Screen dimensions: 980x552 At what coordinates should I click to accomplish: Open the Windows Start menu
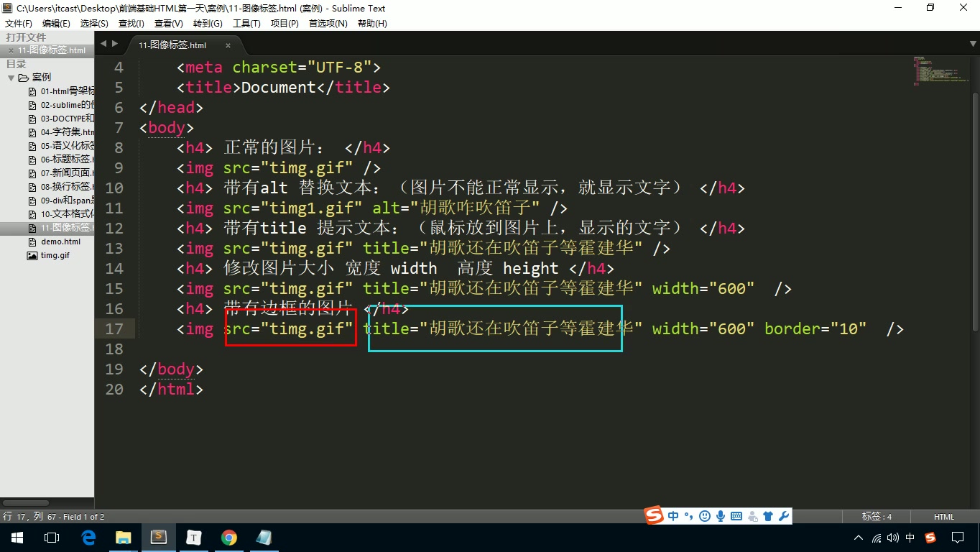click(17, 538)
